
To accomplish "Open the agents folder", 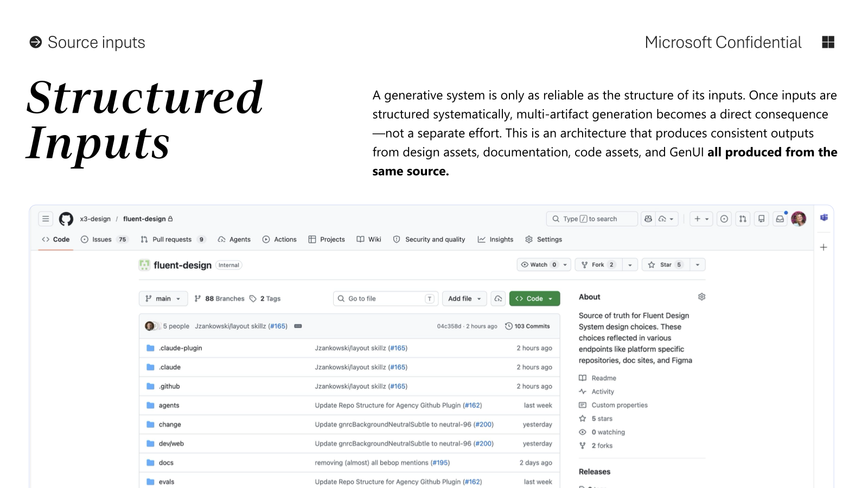I will (x=169, y=406).
